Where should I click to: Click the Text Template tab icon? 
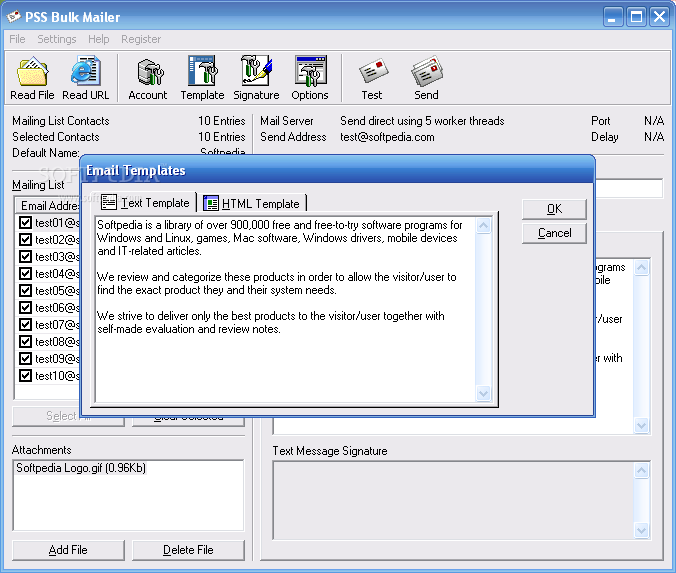pos(109,202)
